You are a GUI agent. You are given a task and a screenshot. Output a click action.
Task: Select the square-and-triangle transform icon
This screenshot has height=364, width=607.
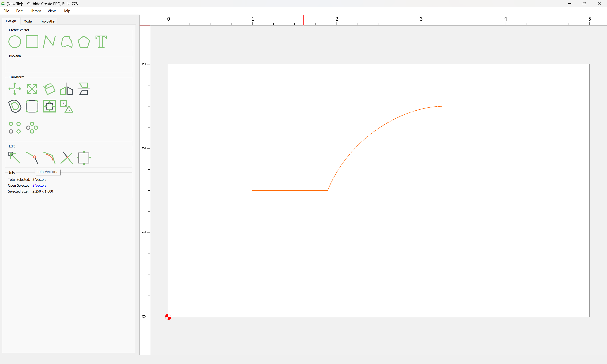coord(67,106)
